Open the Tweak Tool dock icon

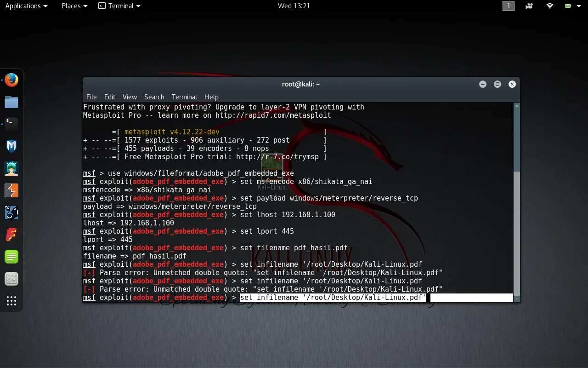coord(11,279)
